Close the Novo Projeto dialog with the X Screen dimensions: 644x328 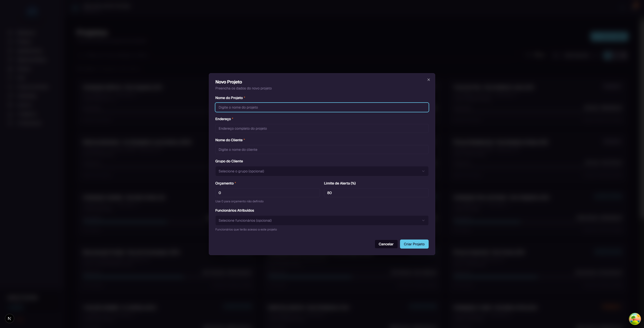[428, 80]
